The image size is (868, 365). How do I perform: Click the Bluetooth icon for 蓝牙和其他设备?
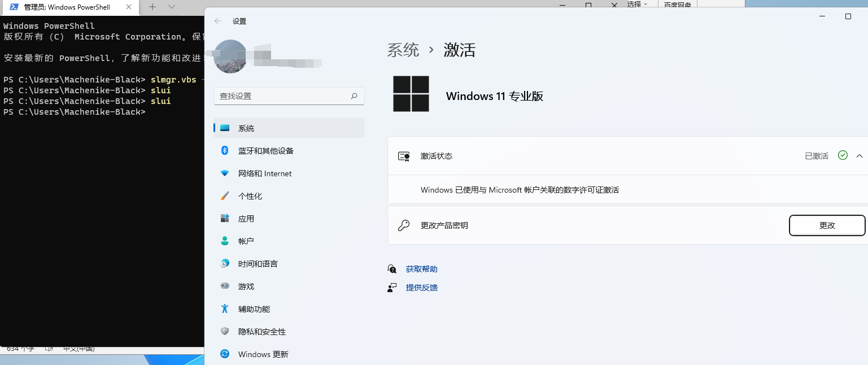tap(225, 150)
